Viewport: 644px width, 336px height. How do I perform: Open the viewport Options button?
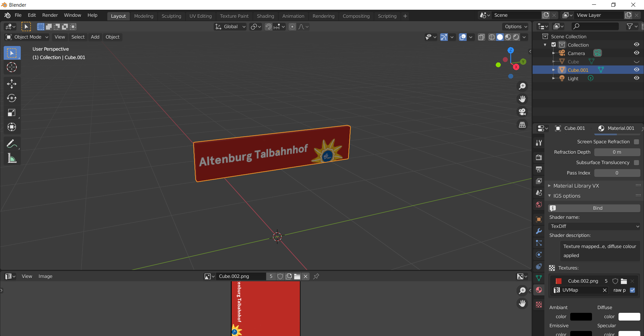[x=516, y=27]
